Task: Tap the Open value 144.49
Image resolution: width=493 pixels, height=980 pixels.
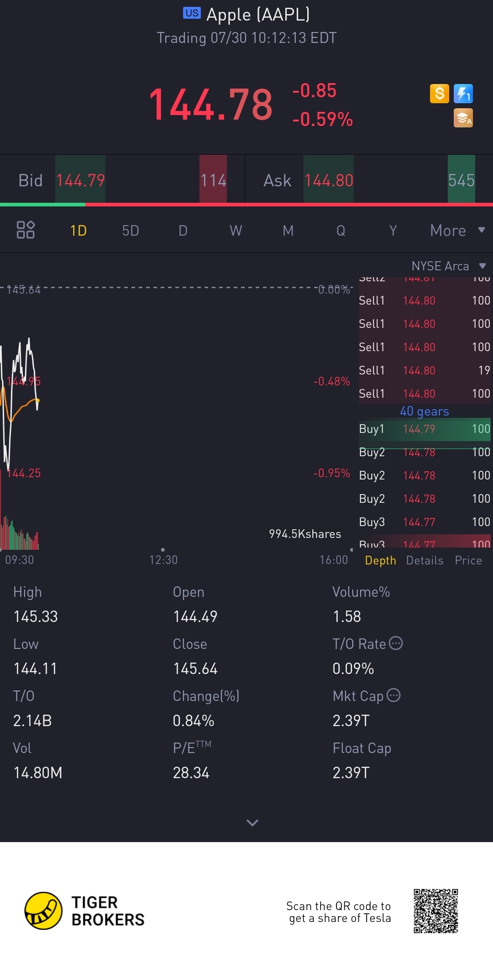Action: tap(195, 616)
